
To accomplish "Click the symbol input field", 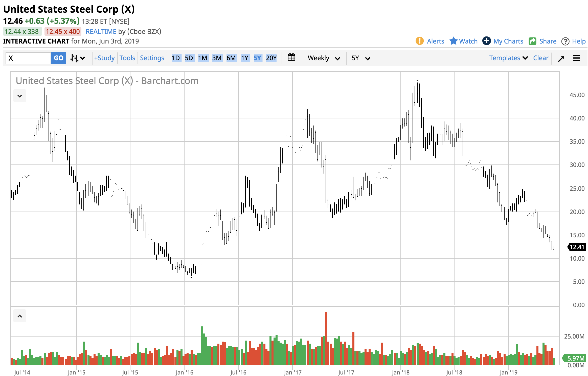I will [x=28, y=58].
